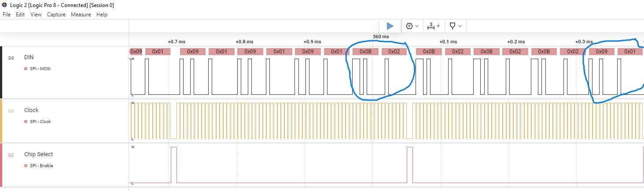Open the Measure menu
This screenshot has width=644, height=191.
click(x=81, y=15)
